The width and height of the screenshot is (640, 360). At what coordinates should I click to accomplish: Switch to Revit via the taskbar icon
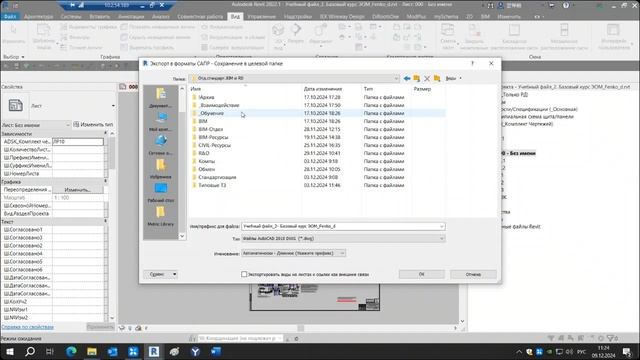click(154, 351)
